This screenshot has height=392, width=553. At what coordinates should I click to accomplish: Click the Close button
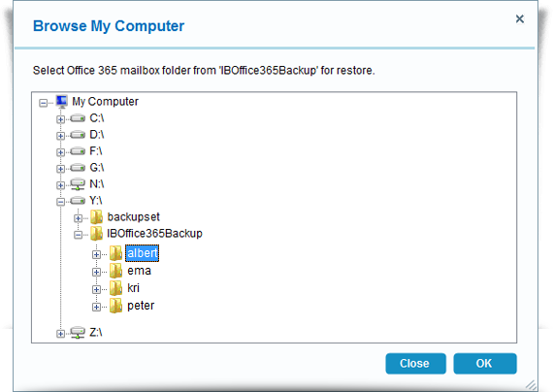pyautogui.click(x=415, y=364)
